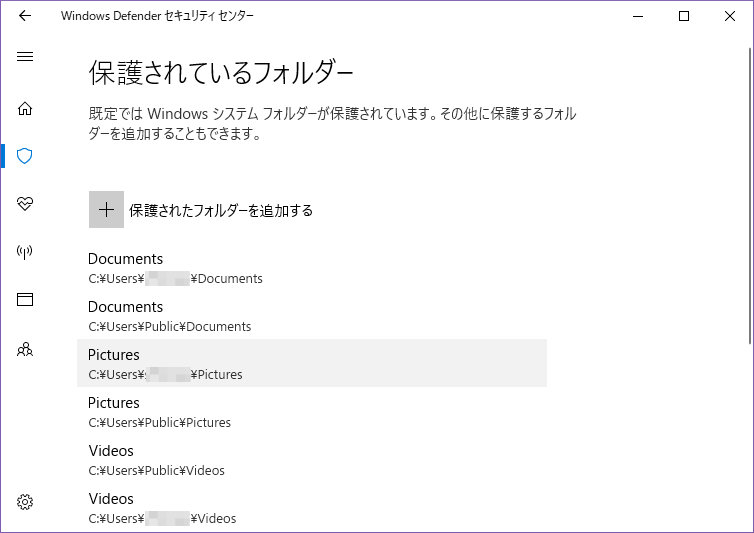This screenshot has width=754, height=533.
Task: Select the Public Documents folder entry
Action: [169, 316]
